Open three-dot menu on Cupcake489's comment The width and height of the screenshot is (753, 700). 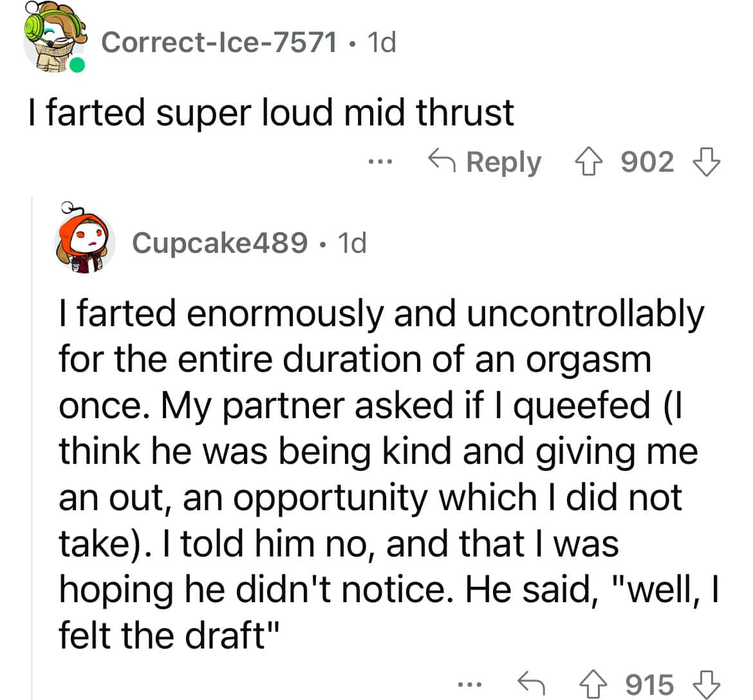click(x=470, y=684)
